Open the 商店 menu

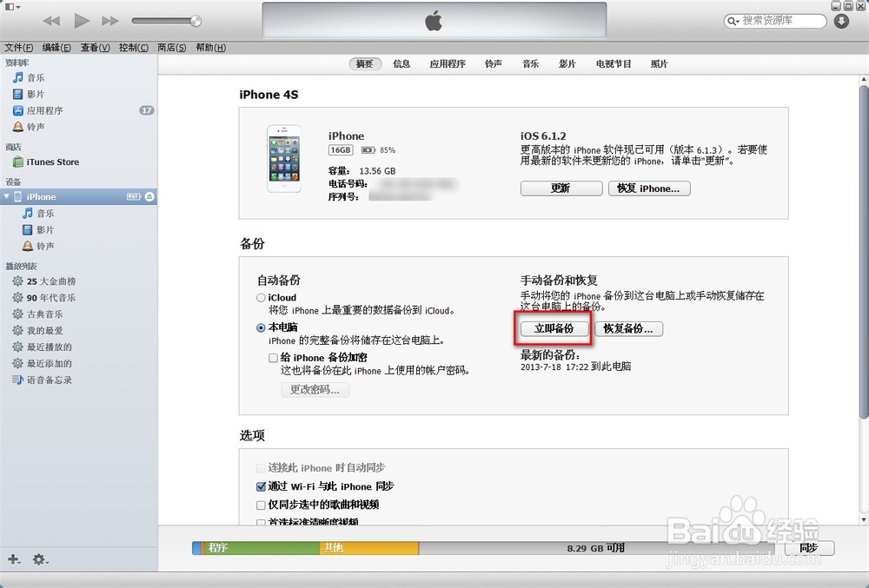[x=170, y=48]
